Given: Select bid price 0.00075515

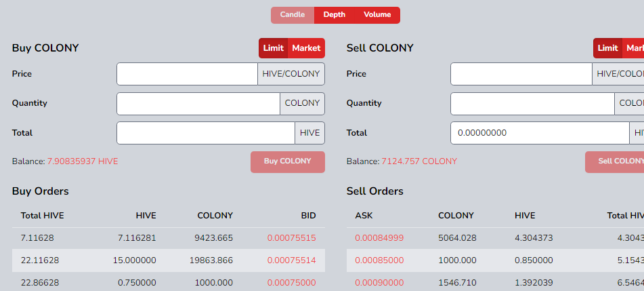Looking at the screenshot, I should 292,238.
